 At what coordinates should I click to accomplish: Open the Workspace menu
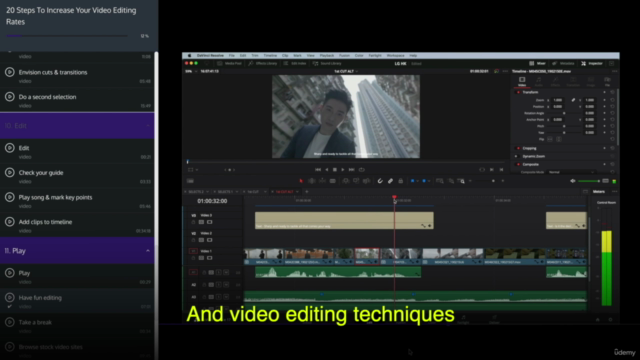point(396,56)
